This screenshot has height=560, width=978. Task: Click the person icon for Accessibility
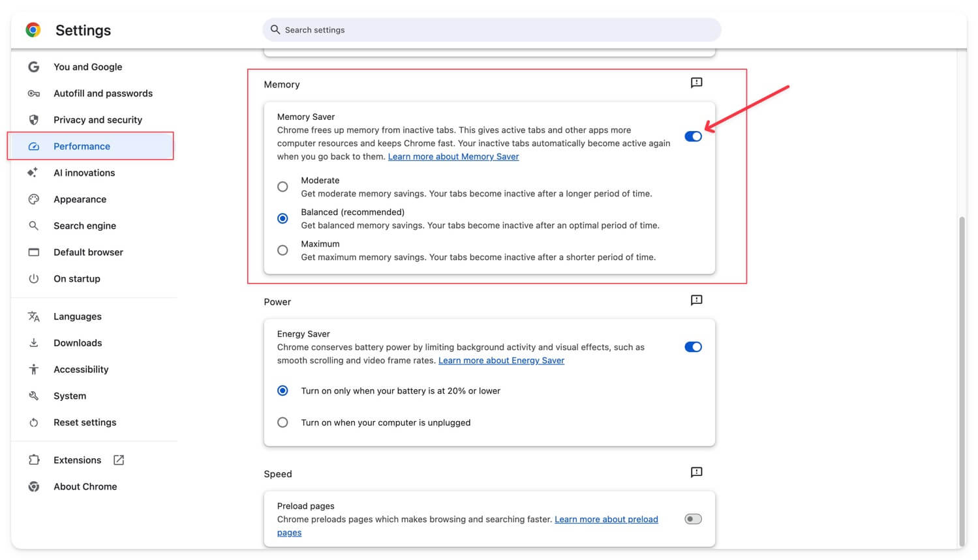coord(34,370)
